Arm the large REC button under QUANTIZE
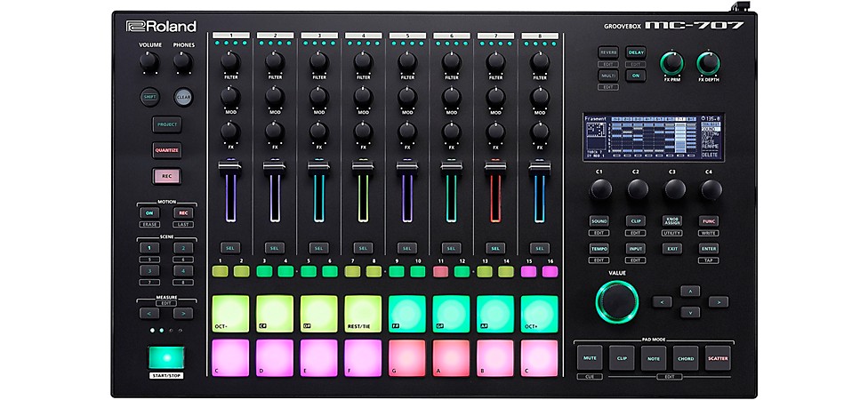868x400 pixels. (166, 176)
